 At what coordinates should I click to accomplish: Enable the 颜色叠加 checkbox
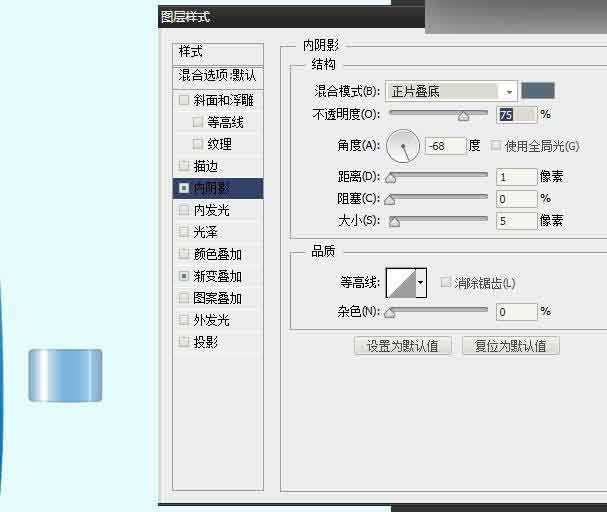pos(184,254)
